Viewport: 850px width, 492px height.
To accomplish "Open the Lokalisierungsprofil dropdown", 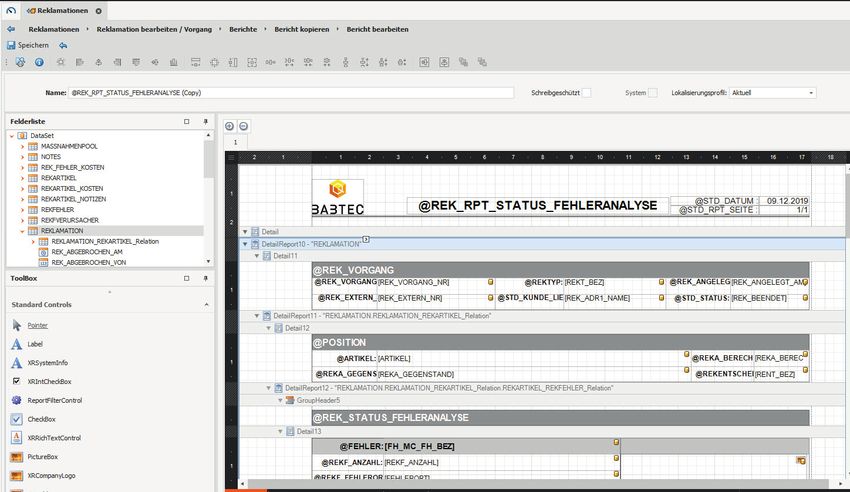I will pyautogui.click(x=810, y=93).
